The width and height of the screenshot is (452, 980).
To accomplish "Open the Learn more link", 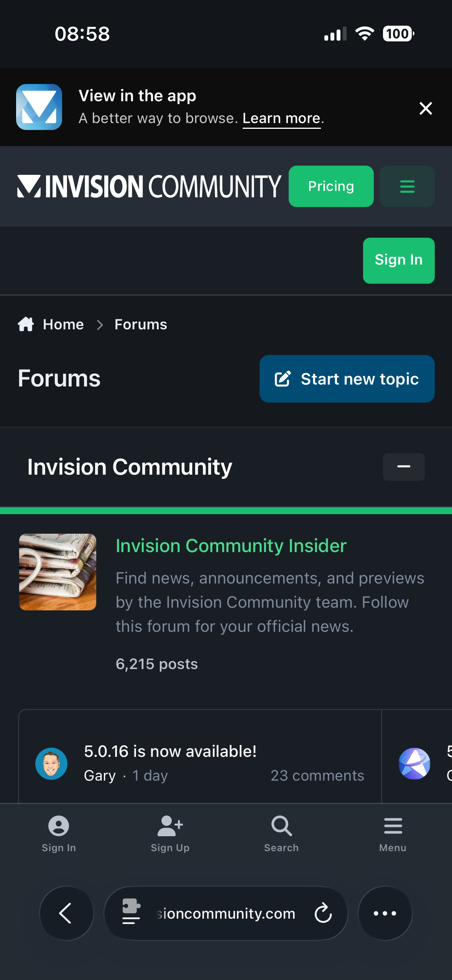I will (281, 118).
